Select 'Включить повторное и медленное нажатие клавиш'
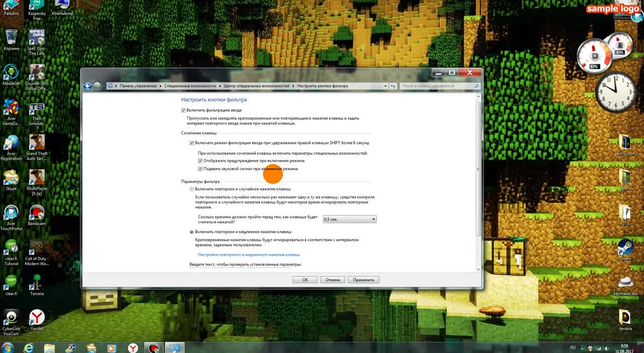The width and height of the screenshot is (644, 353). [x=192, y=232]
